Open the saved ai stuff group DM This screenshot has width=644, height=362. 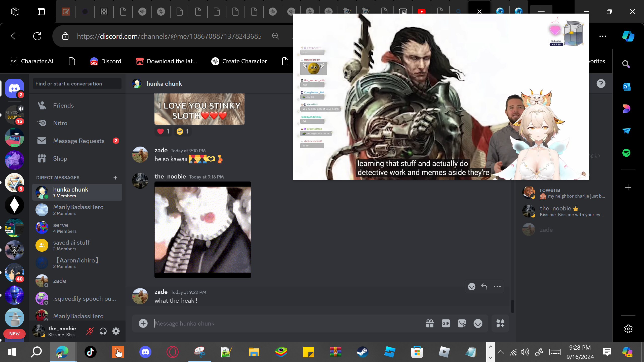[77, 245]
